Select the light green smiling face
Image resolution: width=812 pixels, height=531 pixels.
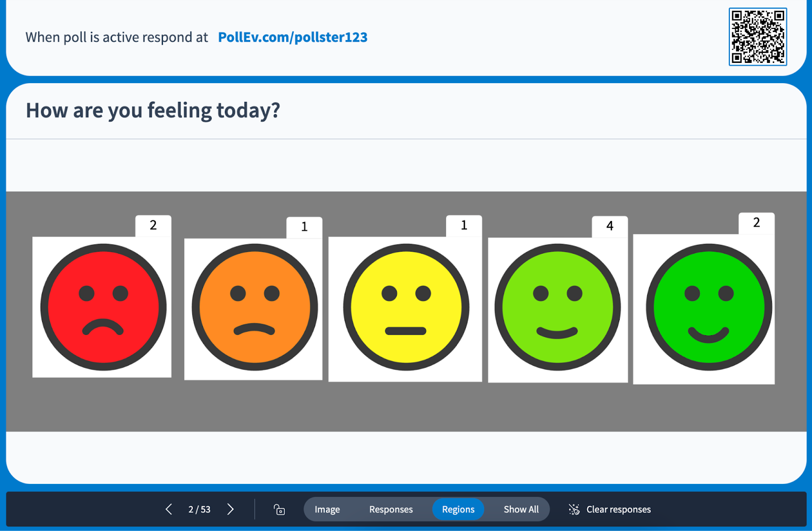tap(556, 306)
